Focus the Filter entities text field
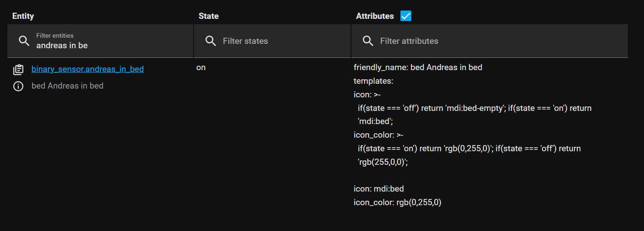Viewport: 644px width, 231px height. [100, 41]
